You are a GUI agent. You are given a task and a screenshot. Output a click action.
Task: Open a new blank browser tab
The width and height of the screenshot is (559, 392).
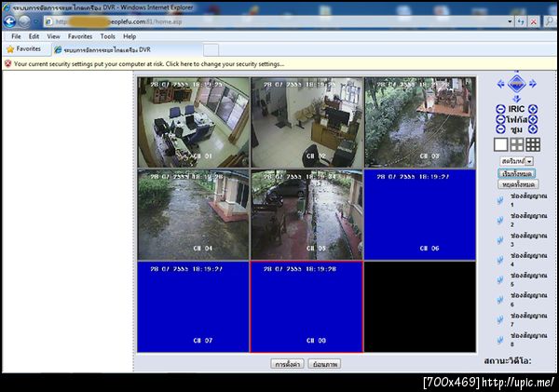click(211, 50)
